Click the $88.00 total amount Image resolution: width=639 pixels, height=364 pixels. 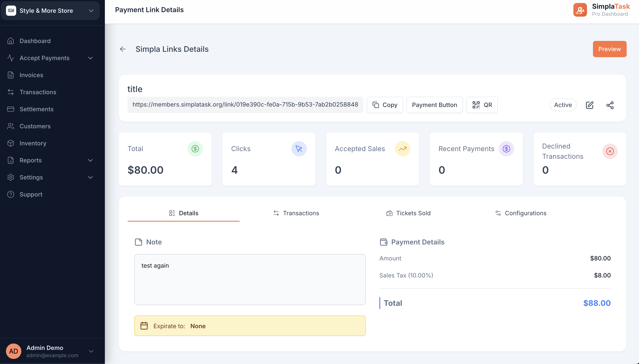[x=597, y=303]
